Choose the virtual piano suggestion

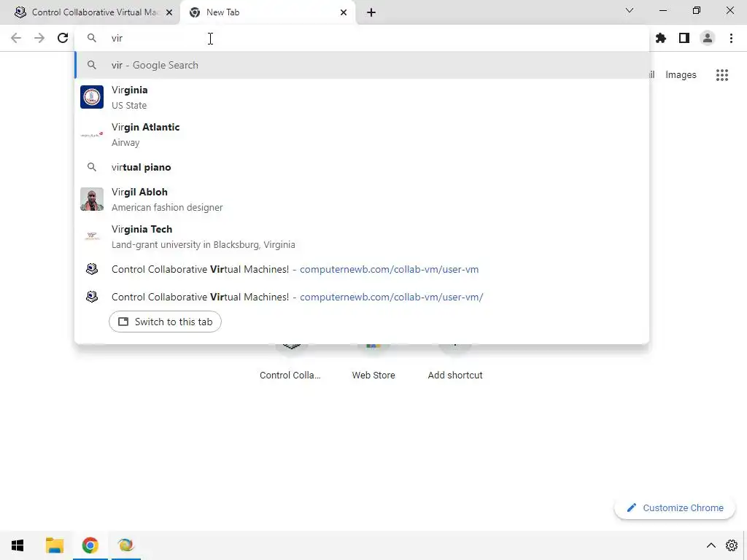(x=362, y=167)
